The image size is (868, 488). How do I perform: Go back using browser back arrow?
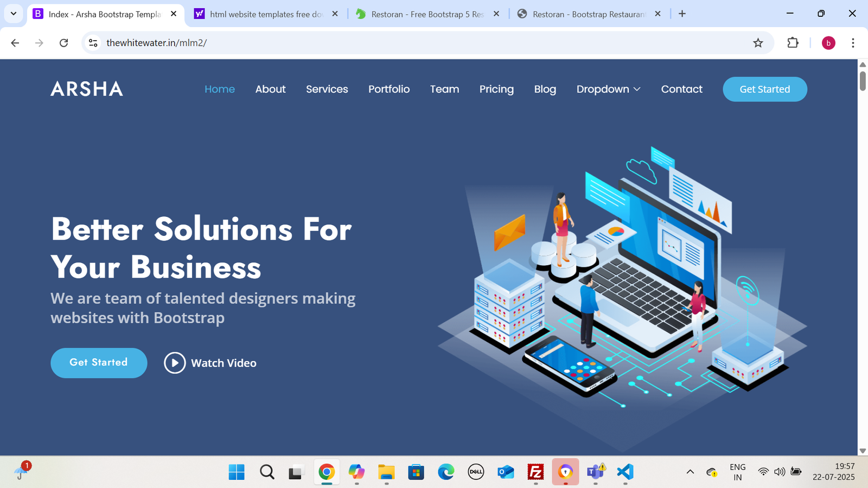(x=15, y=43)
